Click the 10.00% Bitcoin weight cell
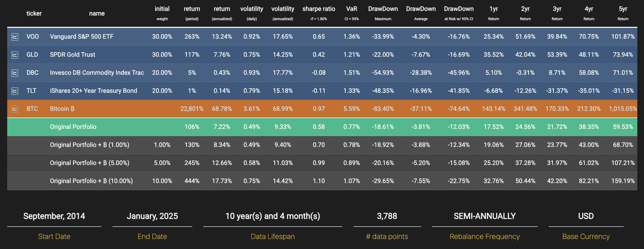Screen dimensions: 644x249 pos(162,181)
